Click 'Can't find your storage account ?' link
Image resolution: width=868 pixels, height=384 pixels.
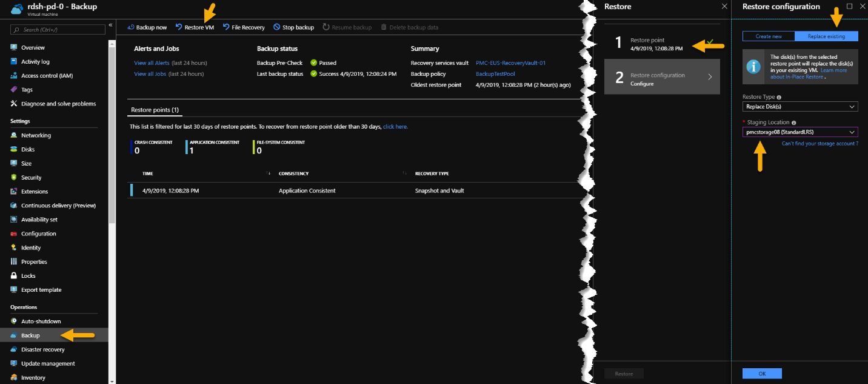tap(820, 144)
